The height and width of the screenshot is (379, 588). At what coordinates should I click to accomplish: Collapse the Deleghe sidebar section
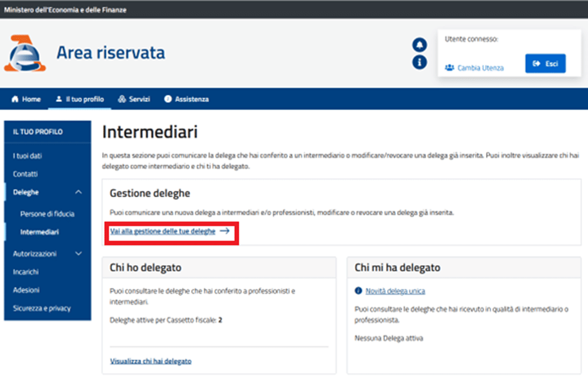[79, 192]
